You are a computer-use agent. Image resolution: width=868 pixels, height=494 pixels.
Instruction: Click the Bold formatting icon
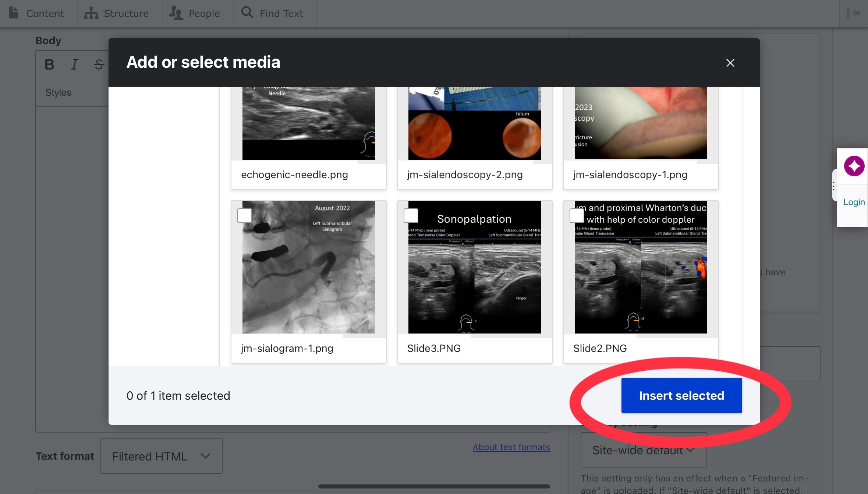49,64
